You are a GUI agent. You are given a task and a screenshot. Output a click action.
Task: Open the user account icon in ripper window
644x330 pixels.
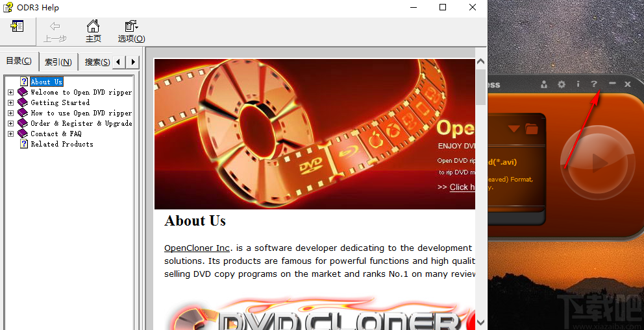[x=544, y=84]
